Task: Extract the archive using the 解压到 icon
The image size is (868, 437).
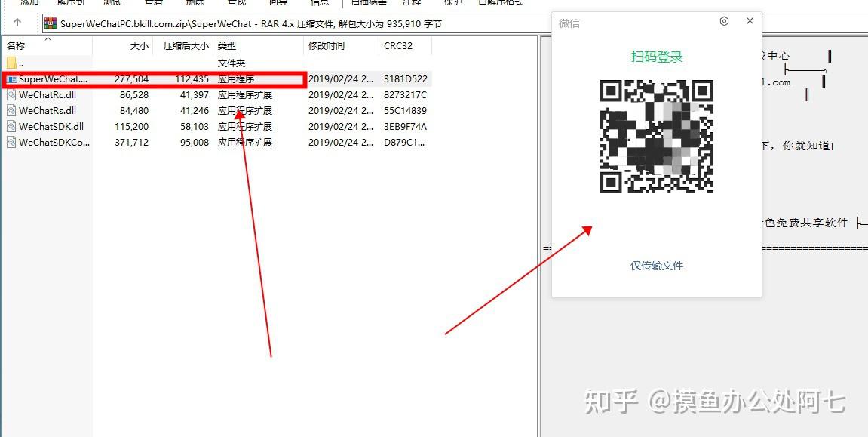Action: click(70, 3)
